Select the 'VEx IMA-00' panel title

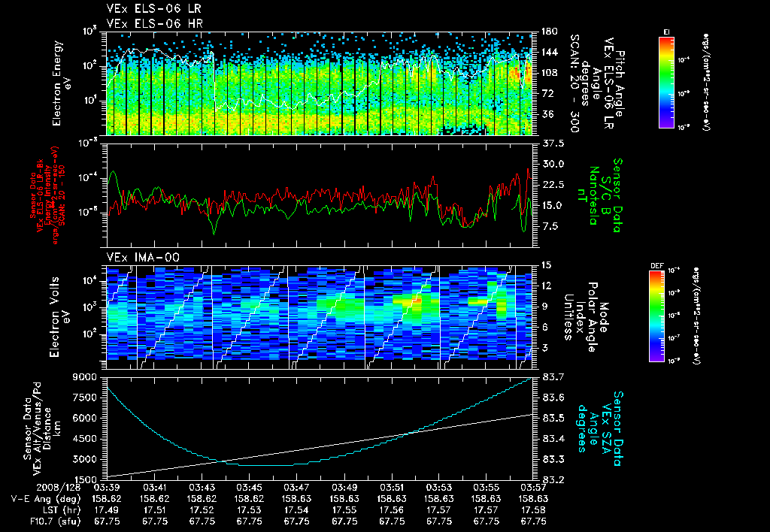pos(143,257)
